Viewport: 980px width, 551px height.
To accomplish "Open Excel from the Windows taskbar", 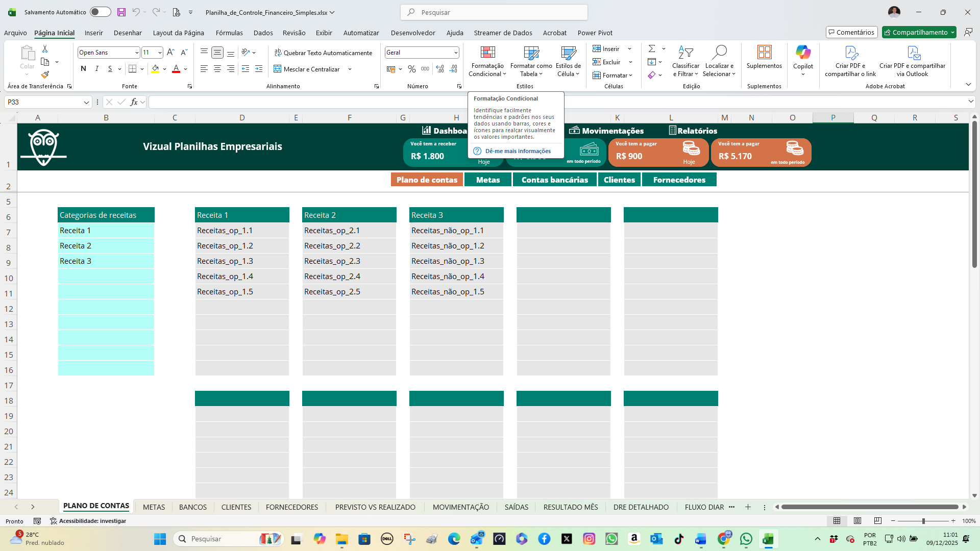I will (768, 539).
